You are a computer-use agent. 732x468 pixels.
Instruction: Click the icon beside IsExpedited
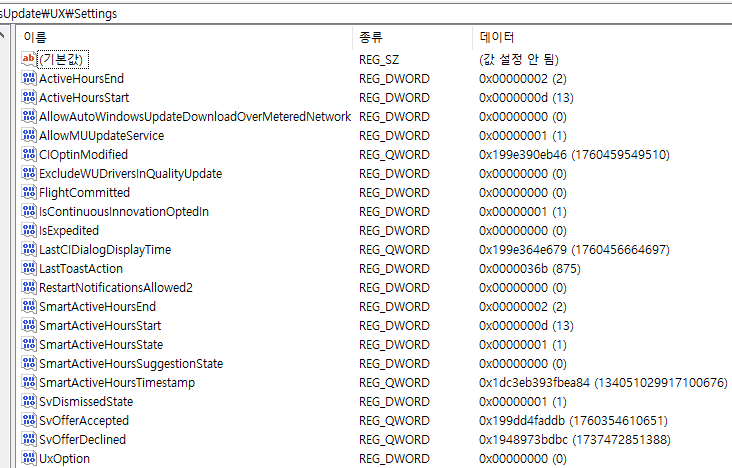pyautogui.click(x=28, y=230)
